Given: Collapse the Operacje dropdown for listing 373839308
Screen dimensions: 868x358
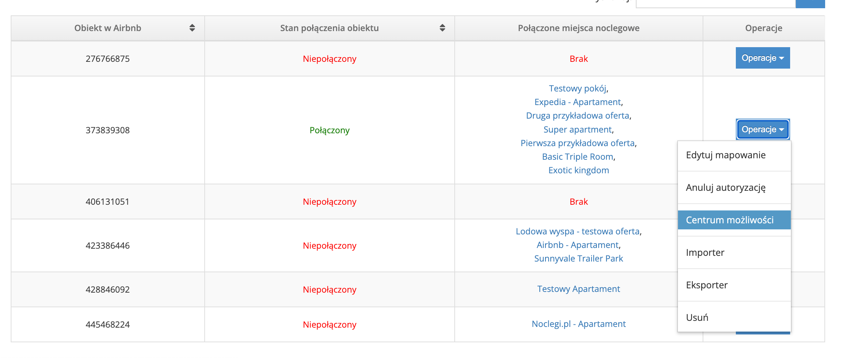Looking at the screenshot, I should coord(763,129).
